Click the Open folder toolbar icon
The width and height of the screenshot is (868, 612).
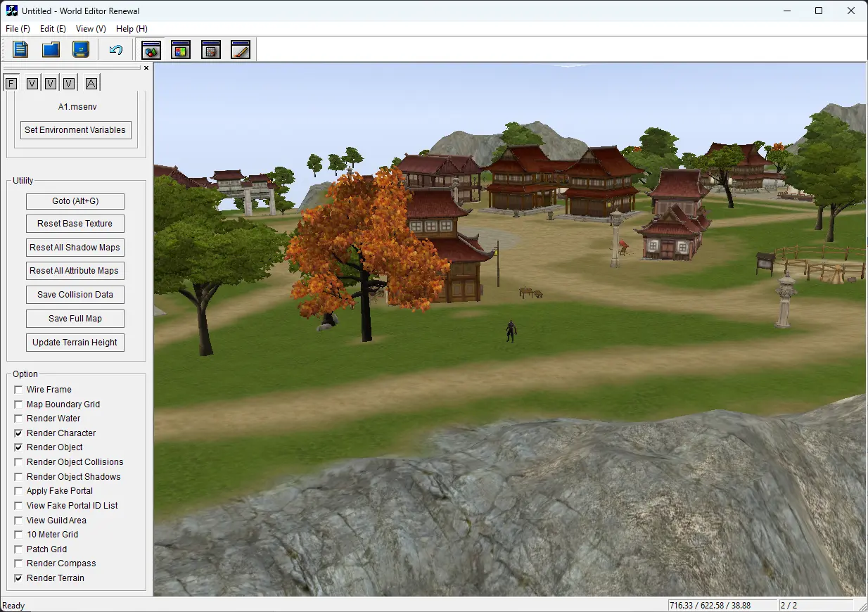pyautogui.click(x=51, y=49)
